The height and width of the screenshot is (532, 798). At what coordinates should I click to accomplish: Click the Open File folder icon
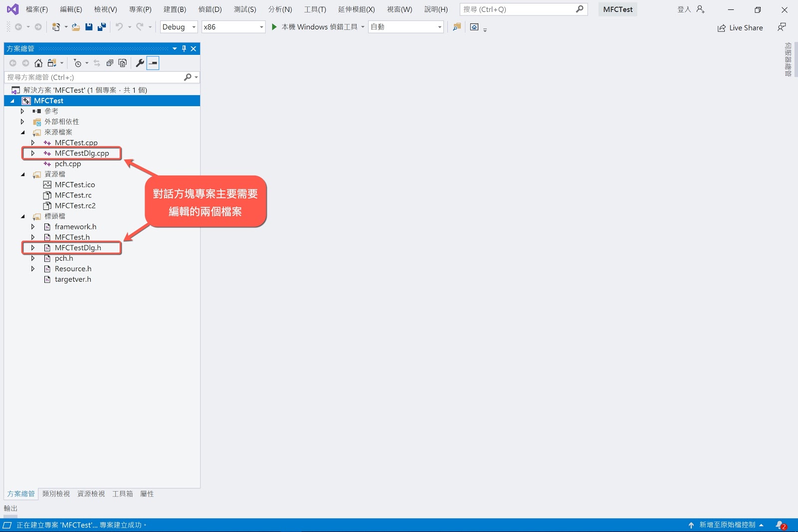pyautogui.click(x=76, y=27)
